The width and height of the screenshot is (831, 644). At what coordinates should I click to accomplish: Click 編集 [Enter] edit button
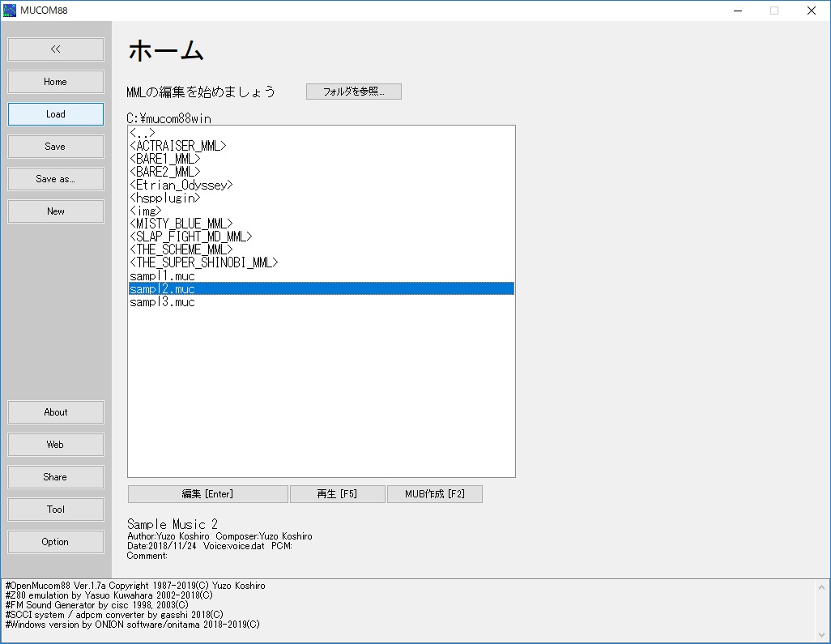tap(207, 493)
